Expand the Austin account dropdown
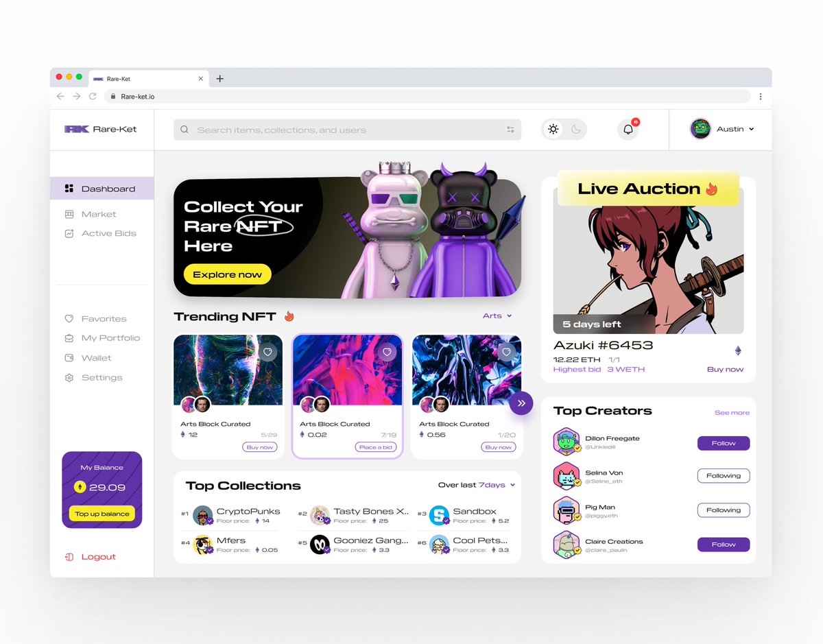This screenshot has height=644, width=823. coord(752,129)
